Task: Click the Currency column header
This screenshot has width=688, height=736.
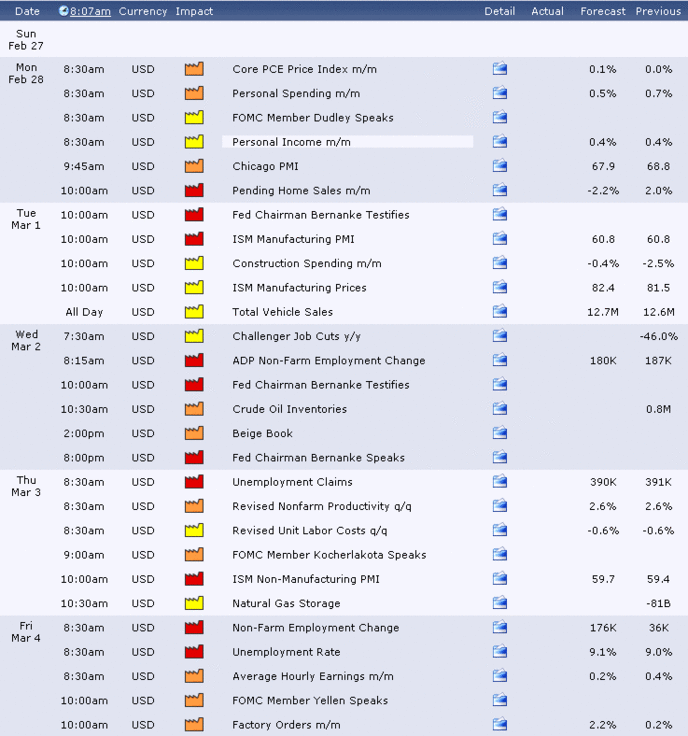Action: coord(143,11)
